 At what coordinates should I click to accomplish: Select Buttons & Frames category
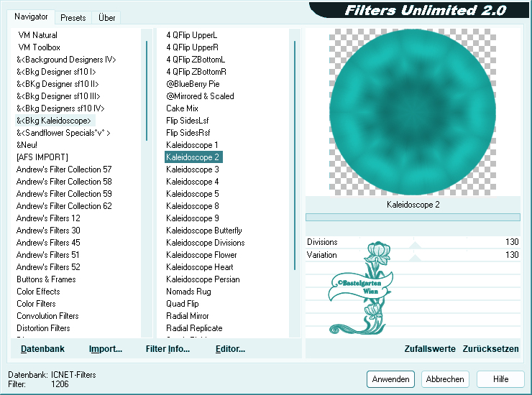pos(46,279)
